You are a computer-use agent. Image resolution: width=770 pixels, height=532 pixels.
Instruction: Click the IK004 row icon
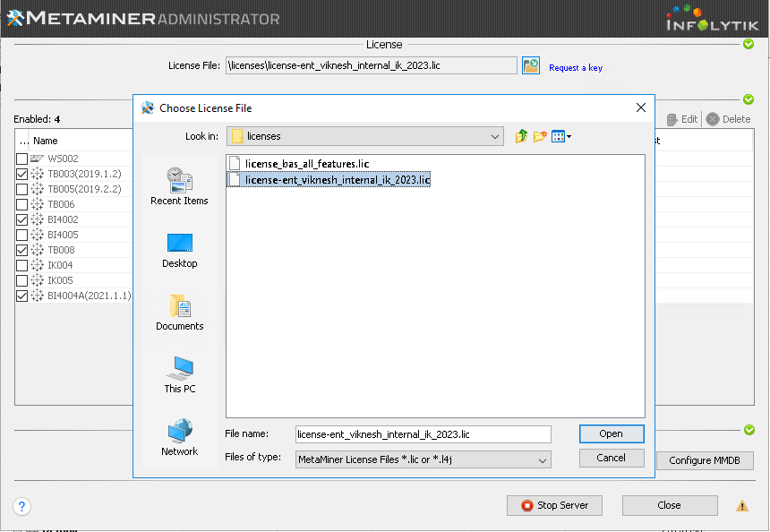pos(37,265)
